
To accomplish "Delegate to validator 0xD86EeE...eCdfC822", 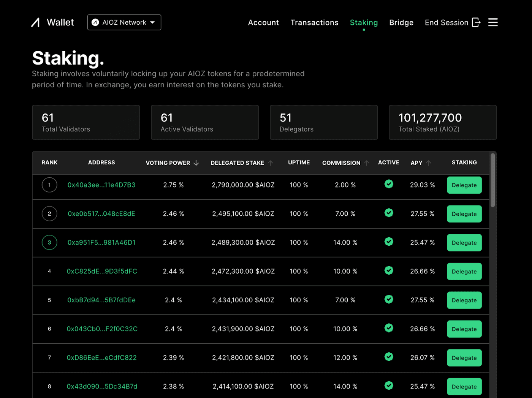I will (464, 358).
